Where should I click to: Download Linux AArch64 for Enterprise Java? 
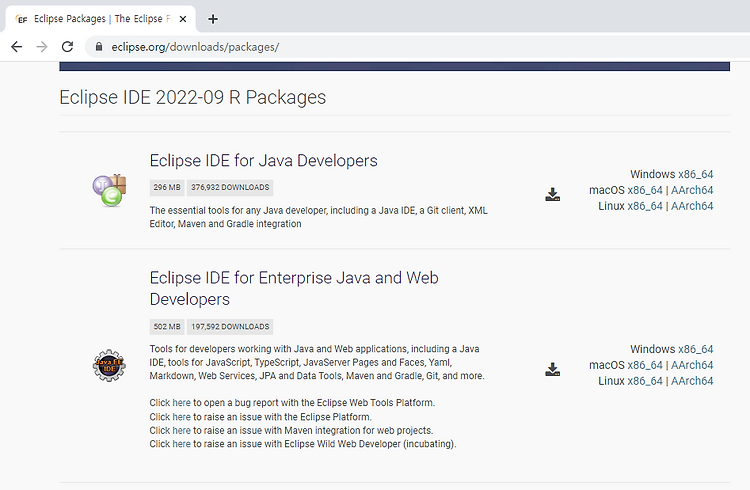(x=692, y=381)
